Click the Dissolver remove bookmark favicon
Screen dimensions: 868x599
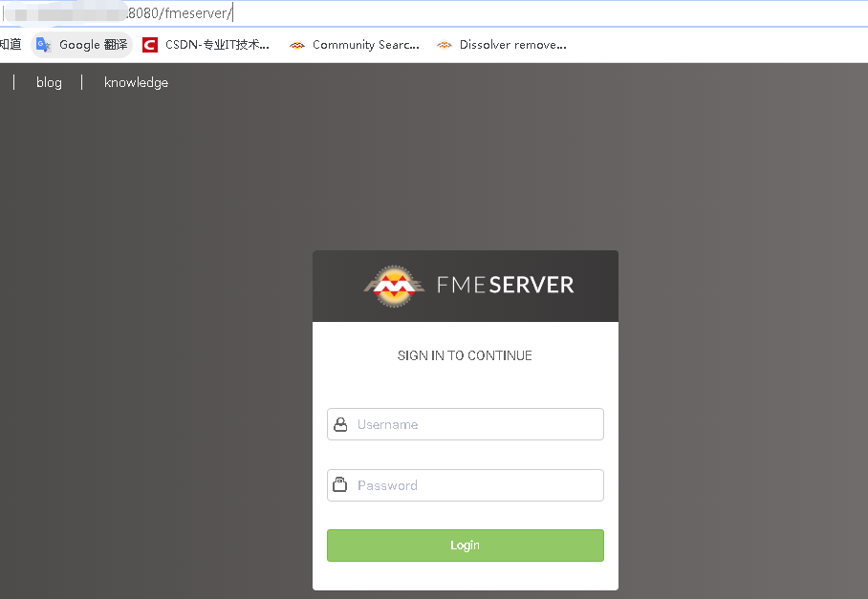click(445, 45)
